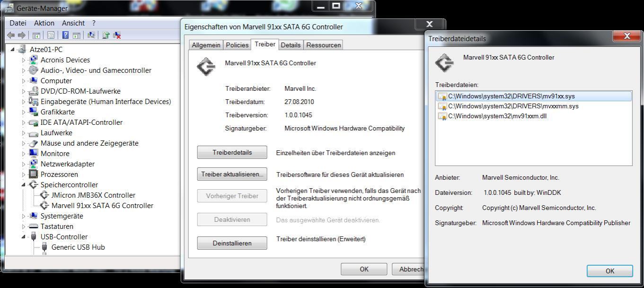Select the Systemgeräte category icon
Screen dimensions: 644x288
33,216
